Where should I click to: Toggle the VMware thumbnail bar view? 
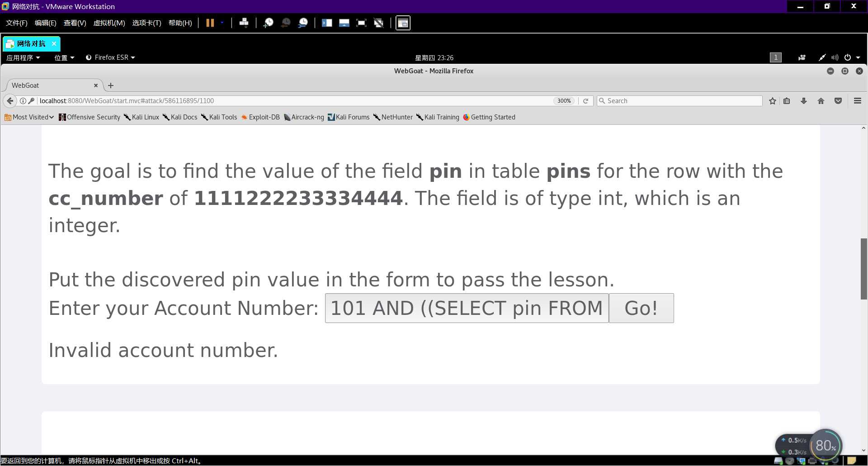coord(344,23)
